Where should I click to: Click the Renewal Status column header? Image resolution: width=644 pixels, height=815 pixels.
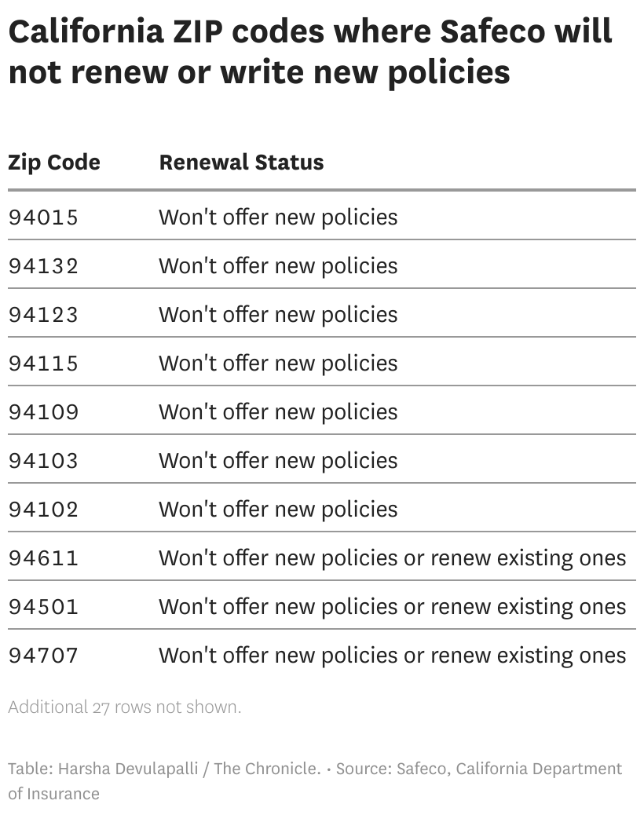click(241, 163)
